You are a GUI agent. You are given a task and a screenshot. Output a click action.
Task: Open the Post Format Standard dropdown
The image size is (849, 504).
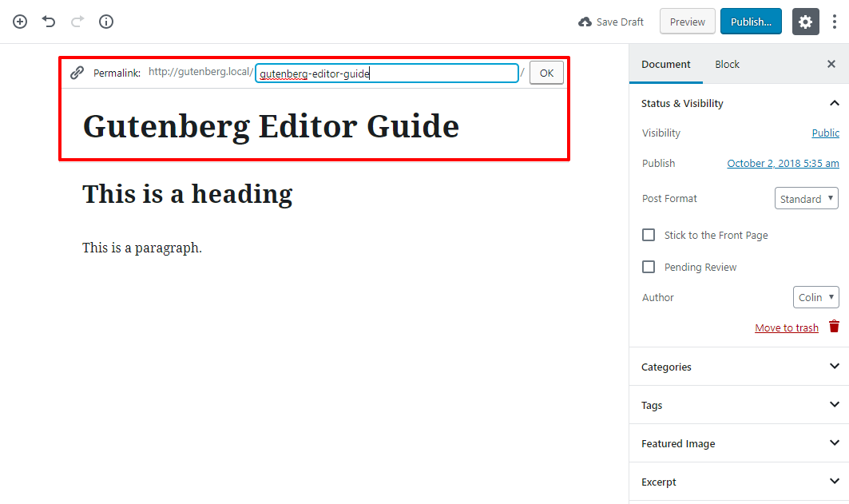point(806,198)
